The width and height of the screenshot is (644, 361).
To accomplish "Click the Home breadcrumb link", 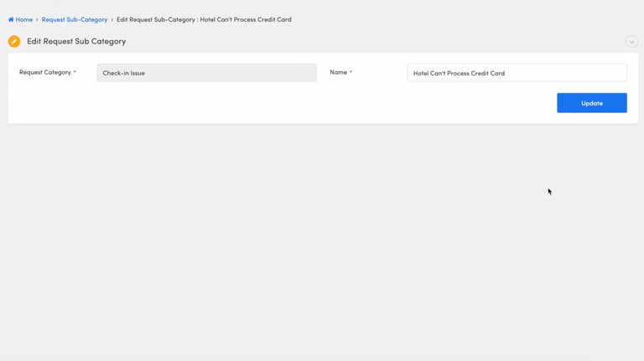I will (20, 19).
